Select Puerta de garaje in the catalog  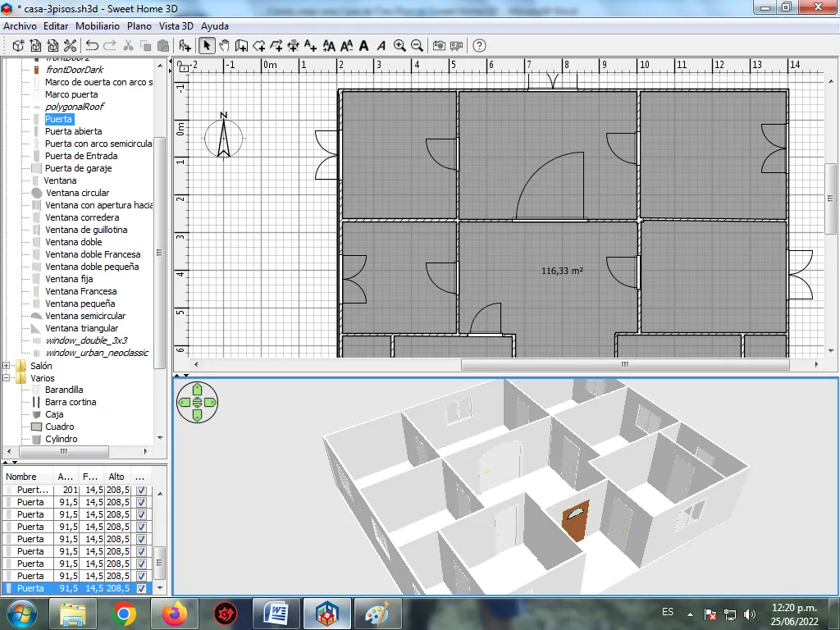click(x=78, y=168)
